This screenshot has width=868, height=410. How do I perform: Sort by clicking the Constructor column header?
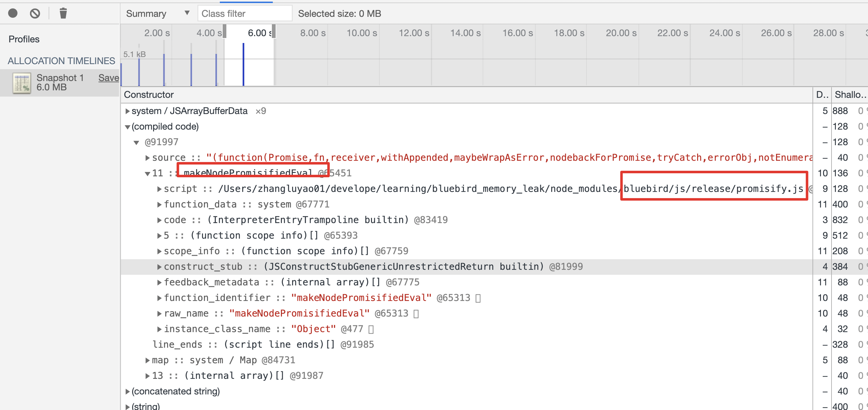click(149, 95)
